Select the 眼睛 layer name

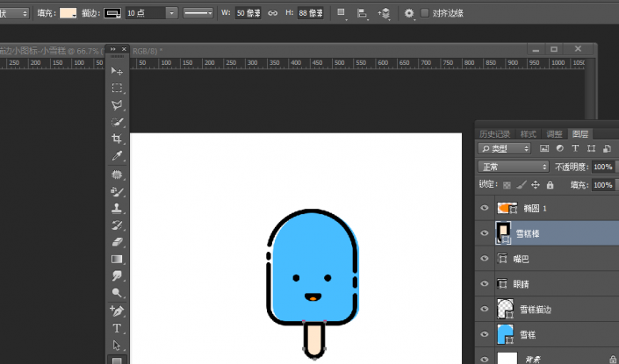tap(521, 284)
